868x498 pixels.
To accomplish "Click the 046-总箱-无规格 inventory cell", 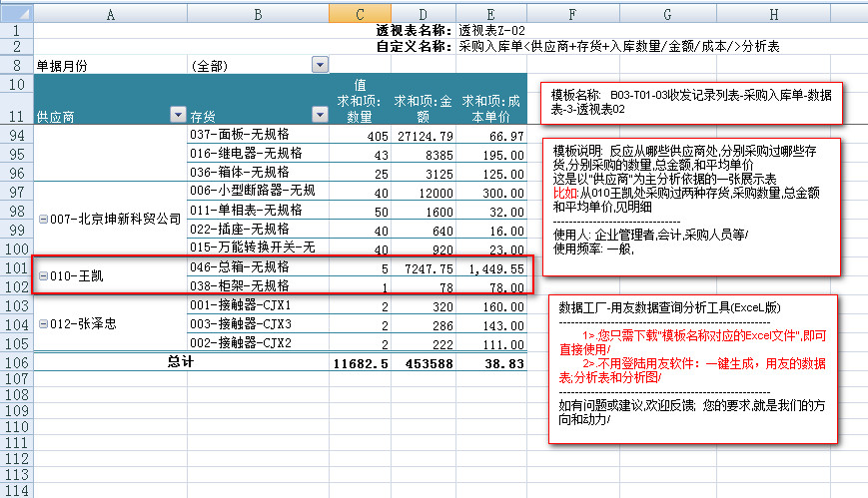I will coord(257,267).
